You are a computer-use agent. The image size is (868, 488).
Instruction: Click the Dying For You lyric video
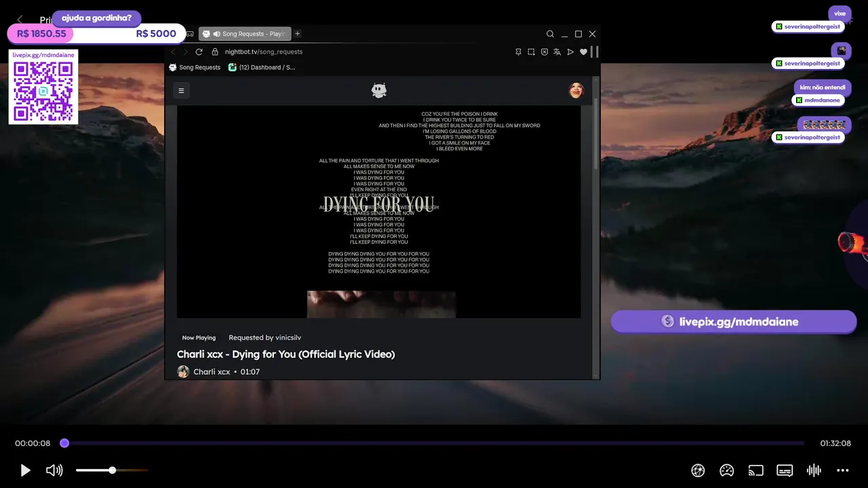378,211
